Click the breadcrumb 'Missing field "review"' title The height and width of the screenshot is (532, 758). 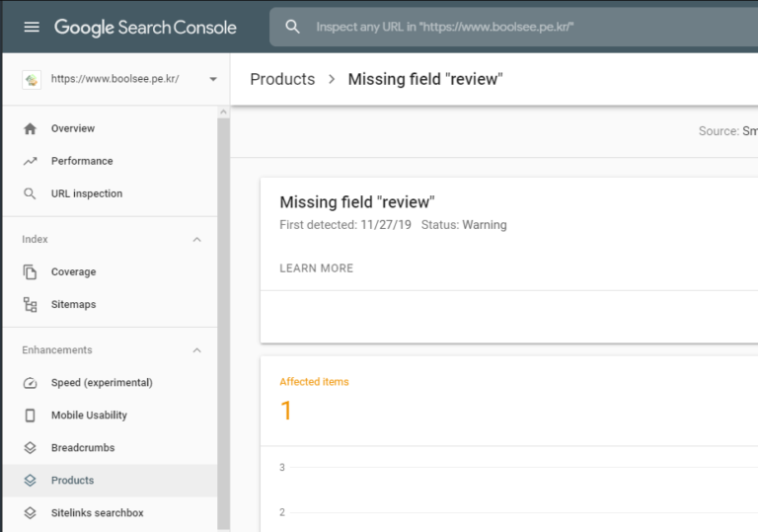pos(425,79)
